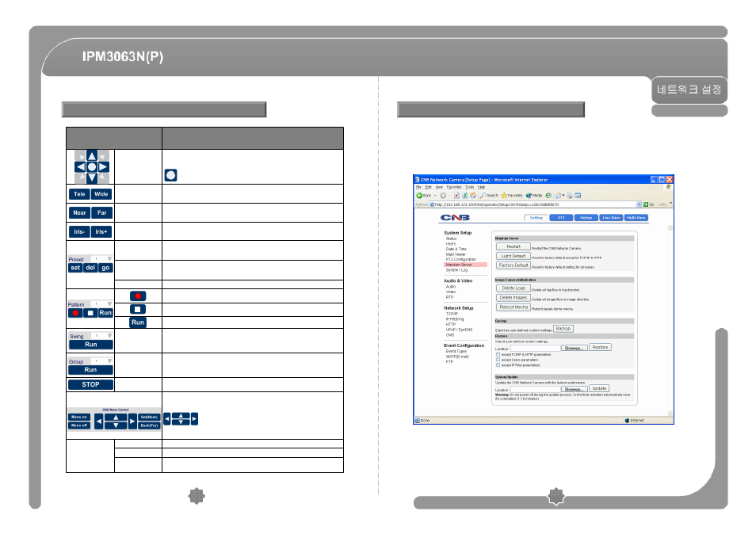Click the Factory Default button
Image resolution: width=756 pixels, height=534 pixels.
click(x=514, y=265)
